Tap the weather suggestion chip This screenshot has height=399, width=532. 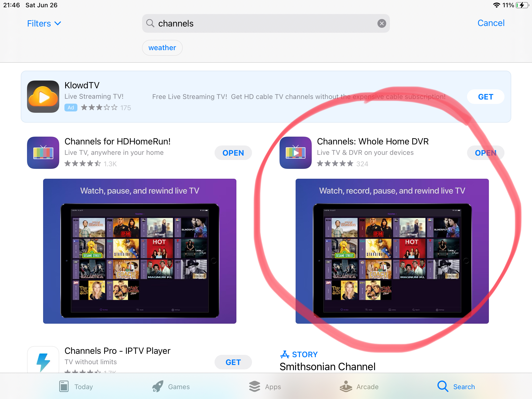[162, 48]
